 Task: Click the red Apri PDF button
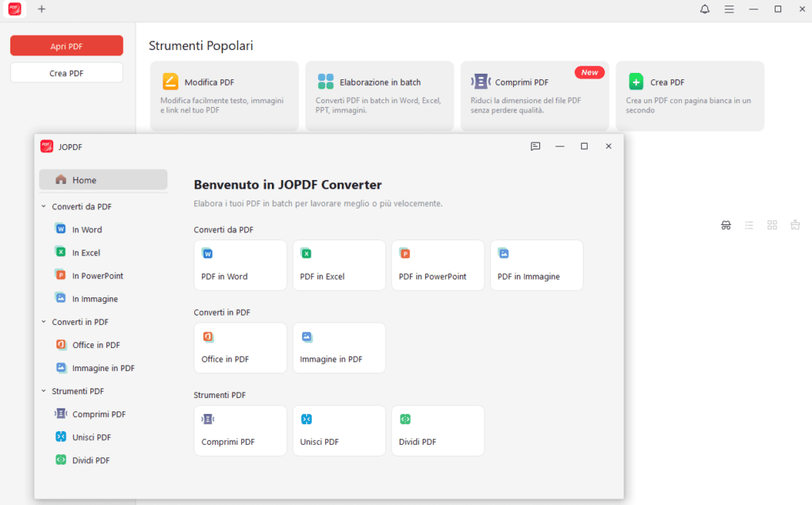coord(67,45)
